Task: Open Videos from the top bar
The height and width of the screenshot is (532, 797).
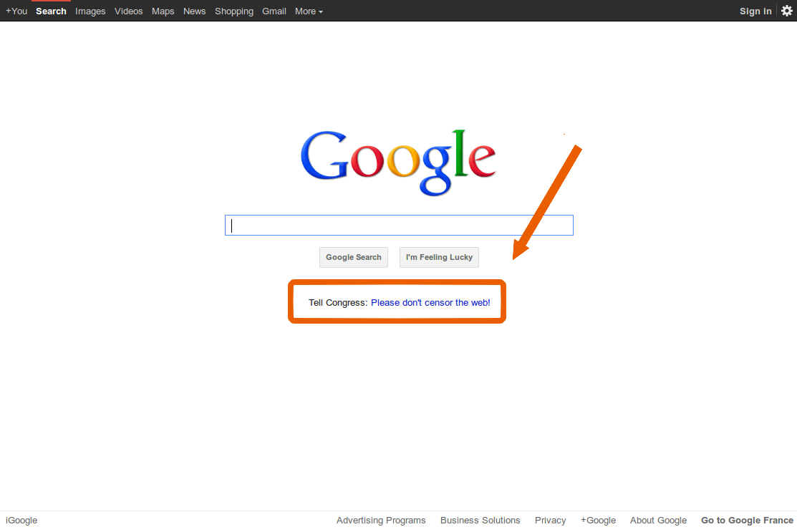Action: coord(129,11)
